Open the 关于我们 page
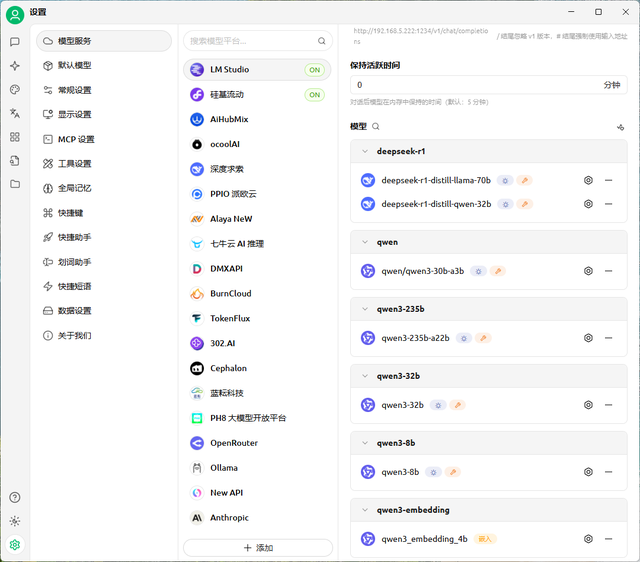Image resolution: width=640 pixels, height=562 pixels. [104, 335]
